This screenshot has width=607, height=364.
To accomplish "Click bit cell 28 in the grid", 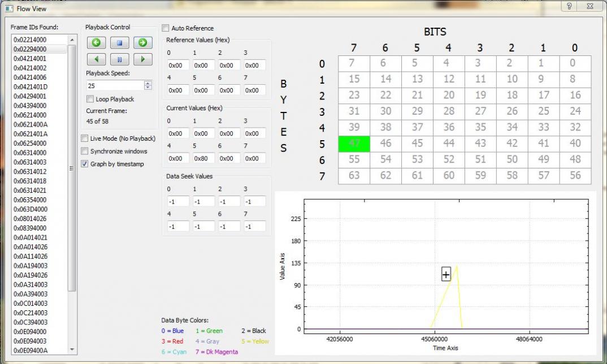I will 449,111.
